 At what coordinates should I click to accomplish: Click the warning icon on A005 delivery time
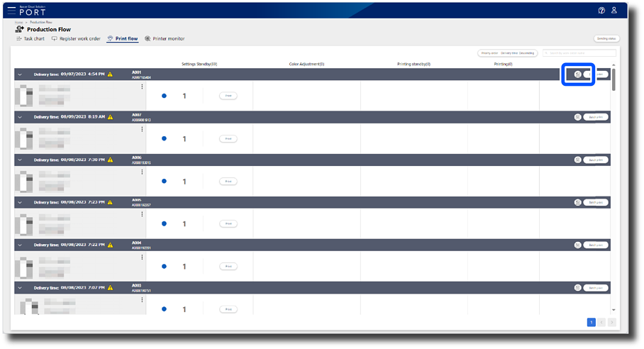click(x=110, y=203)
